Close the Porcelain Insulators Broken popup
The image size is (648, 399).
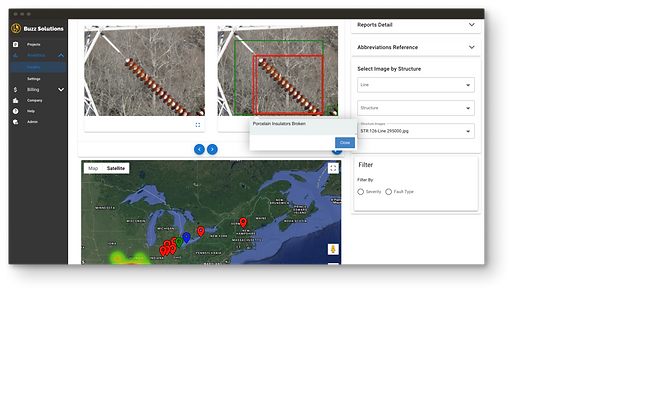[345, 143]
